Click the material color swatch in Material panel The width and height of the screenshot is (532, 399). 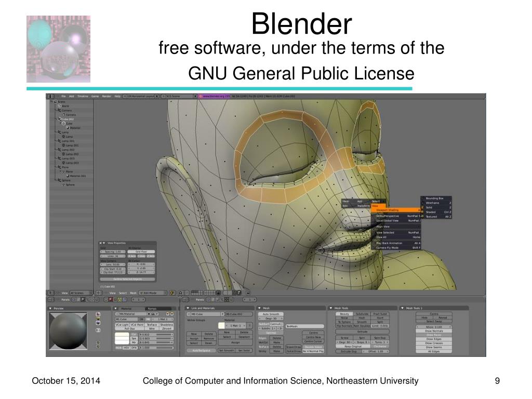pos(122,335)
